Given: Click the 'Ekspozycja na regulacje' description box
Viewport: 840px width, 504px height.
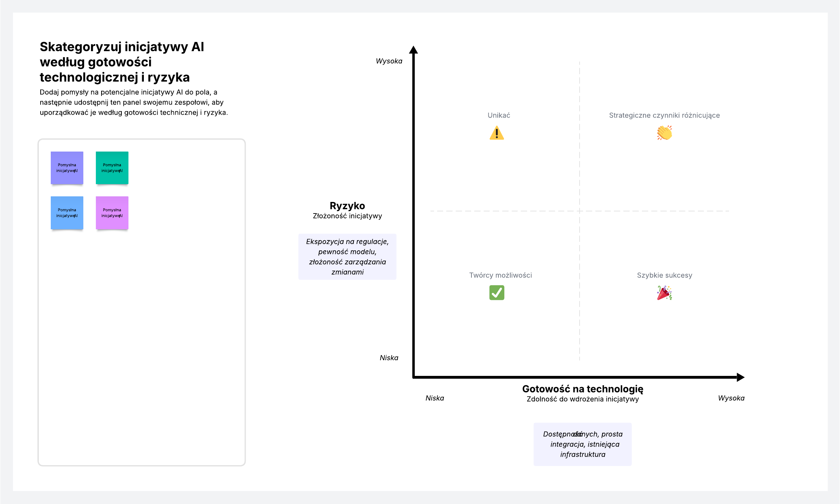Looking at the screenshot, I should tap(347, 257).
